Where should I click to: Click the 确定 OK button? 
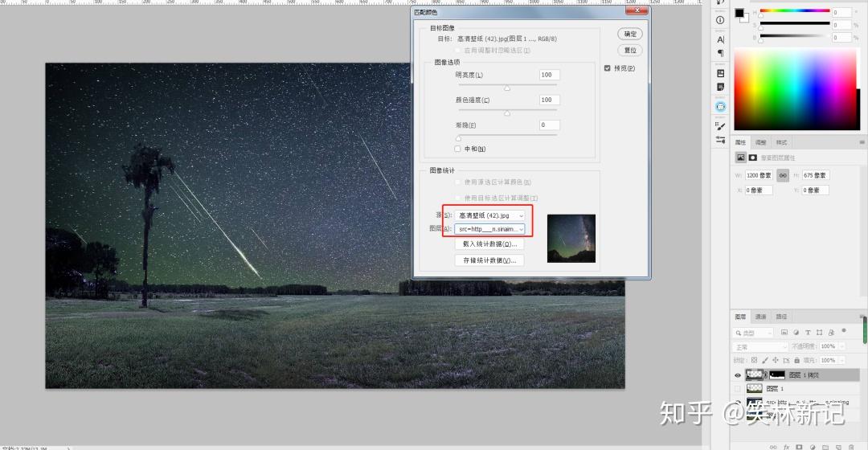pyautogui.click(x=630, y=34)
